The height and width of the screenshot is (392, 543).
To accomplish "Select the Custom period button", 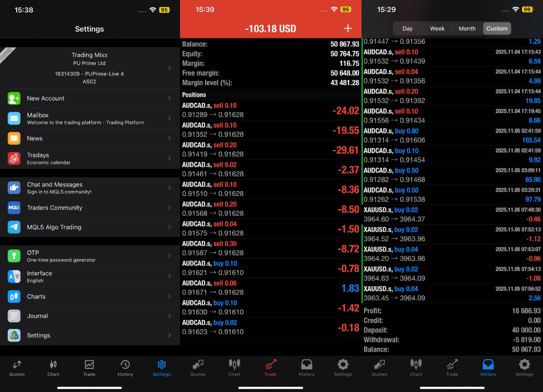I will click(497, 29).
